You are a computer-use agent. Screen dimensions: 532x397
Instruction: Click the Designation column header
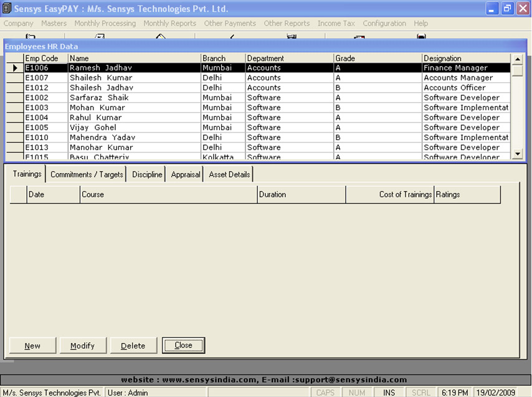coord(466,58)
